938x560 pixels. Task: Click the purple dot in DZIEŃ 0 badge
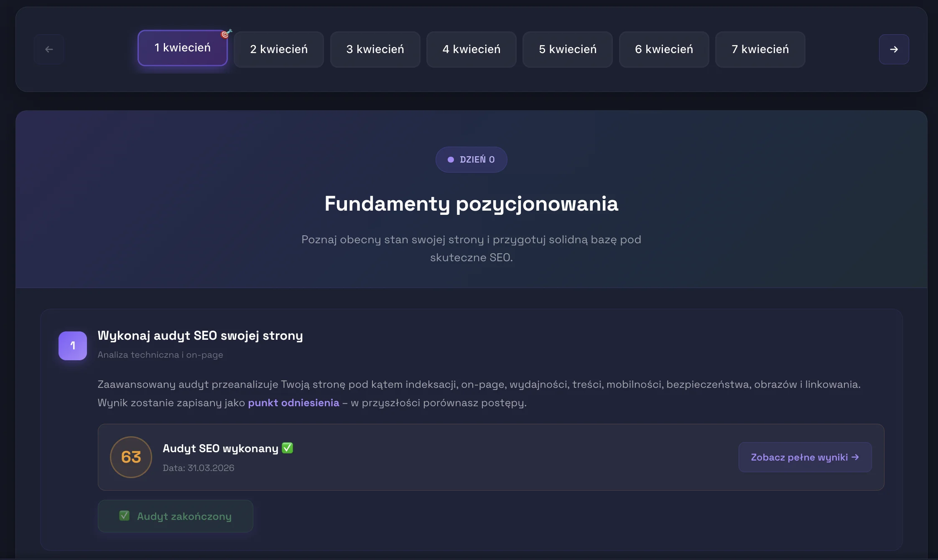tap(450, 159)
